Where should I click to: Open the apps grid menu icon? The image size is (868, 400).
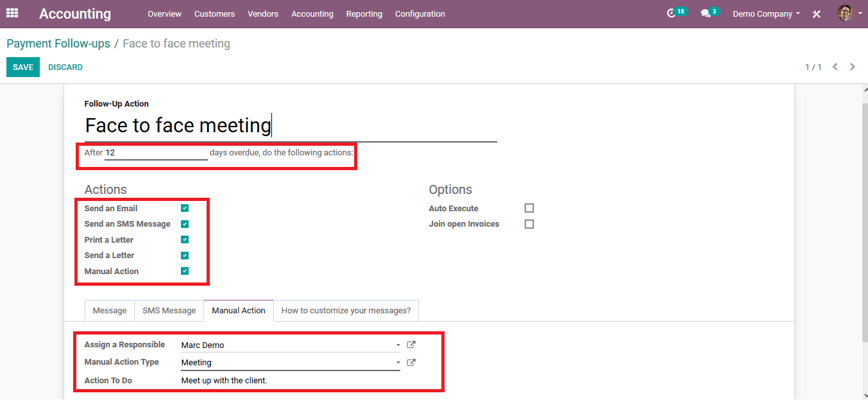[12, 13]
